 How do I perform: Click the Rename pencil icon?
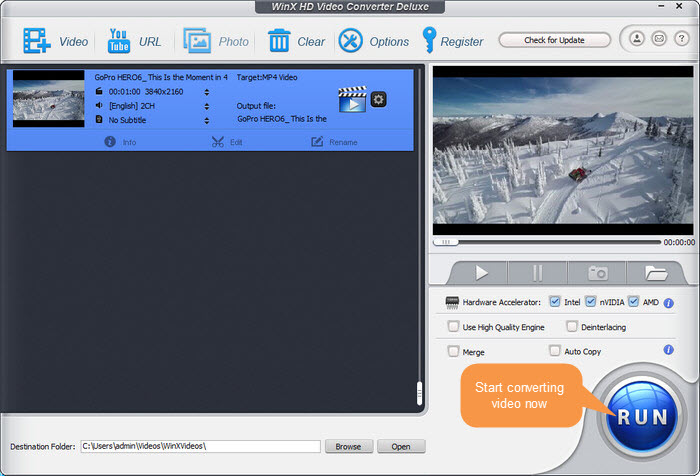(317, 142)
